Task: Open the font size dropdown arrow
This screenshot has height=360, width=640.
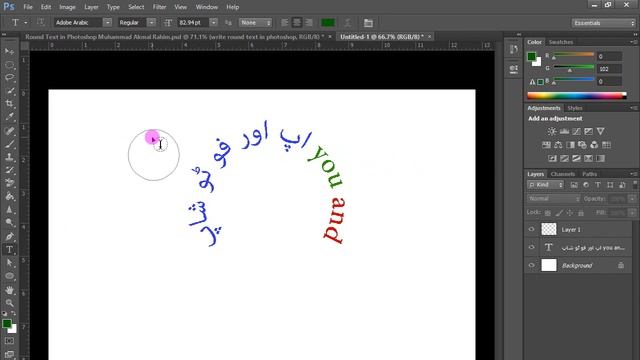Action: pyautogui.click(x=213, y=23)
